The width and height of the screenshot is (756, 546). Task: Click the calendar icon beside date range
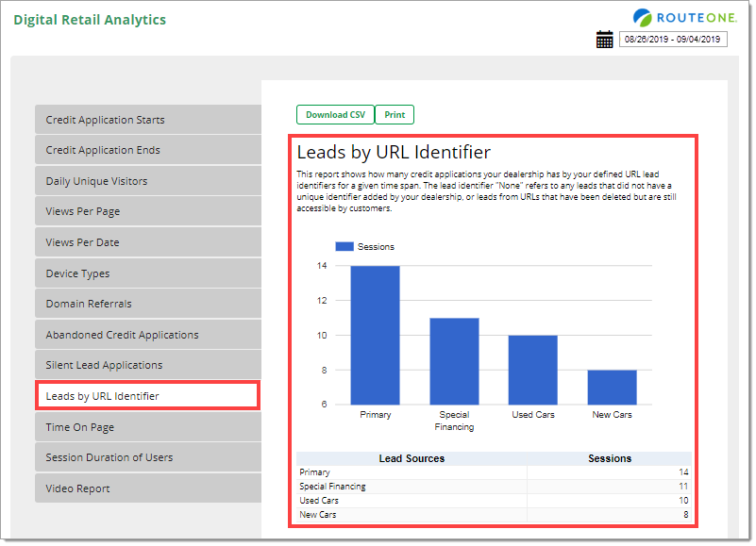point(605,40)
